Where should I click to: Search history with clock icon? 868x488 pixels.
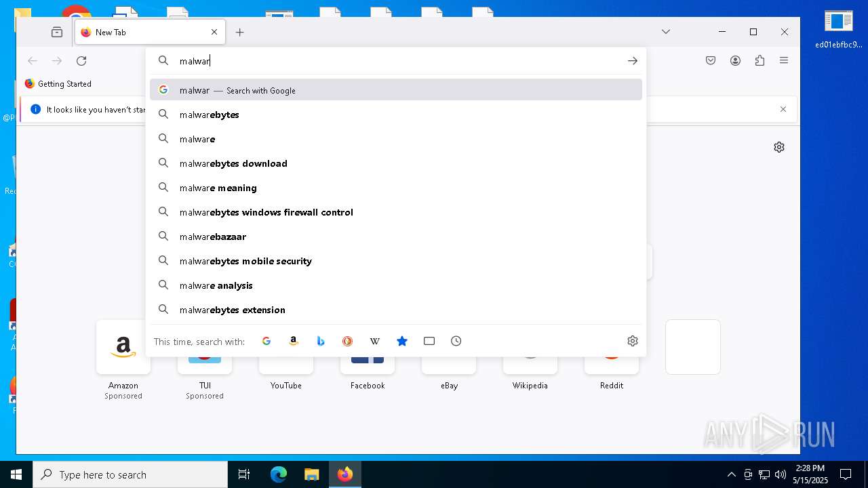(456, 341)
